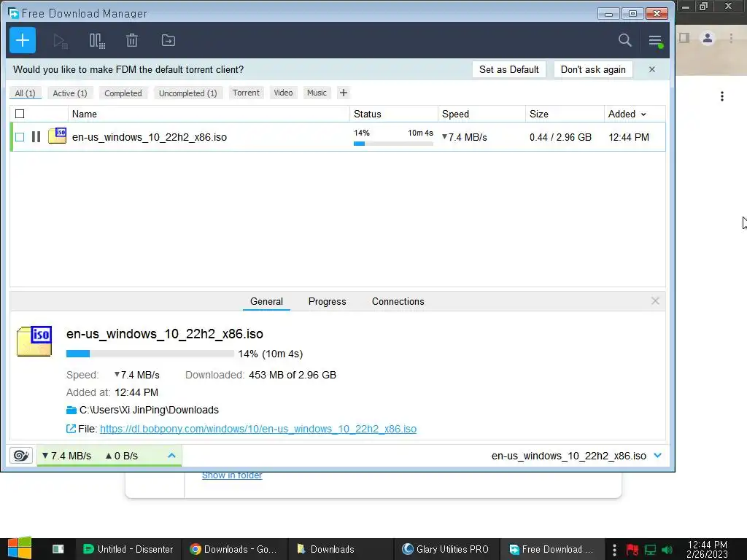
Task: Click Set as Default button
Action: click(508, 69)
